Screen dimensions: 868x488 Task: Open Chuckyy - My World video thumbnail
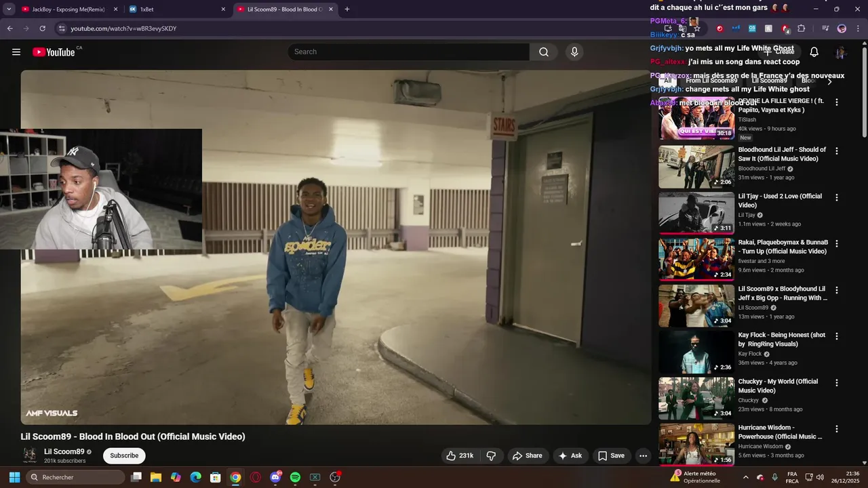pyautogui.click(x=696, y=399)
